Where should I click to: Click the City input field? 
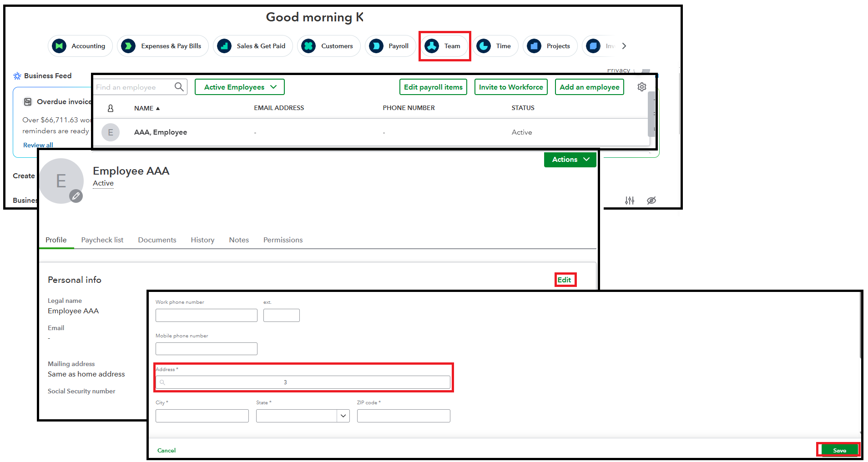tap(202, 416)
